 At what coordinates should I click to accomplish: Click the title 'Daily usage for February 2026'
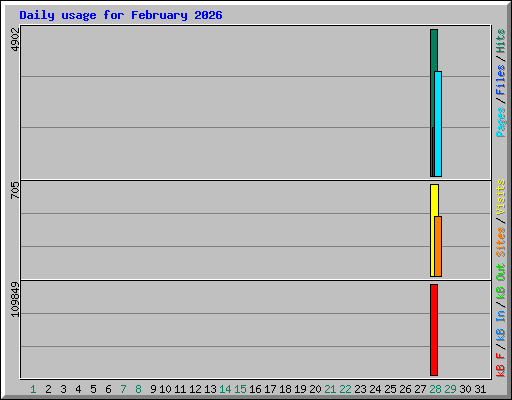[x=121, y=15]
